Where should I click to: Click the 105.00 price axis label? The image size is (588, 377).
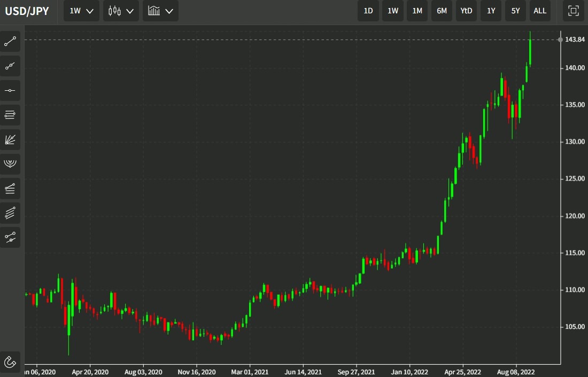(x=575, y=327)
